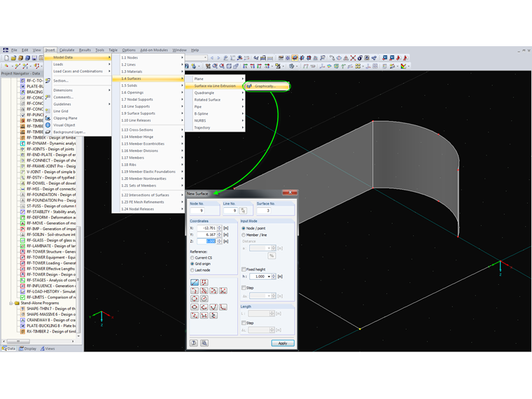The width and height of the screenshot is (532, 399).
Task: Click the previous load case left-arrow icon
Action: point(212,58)
